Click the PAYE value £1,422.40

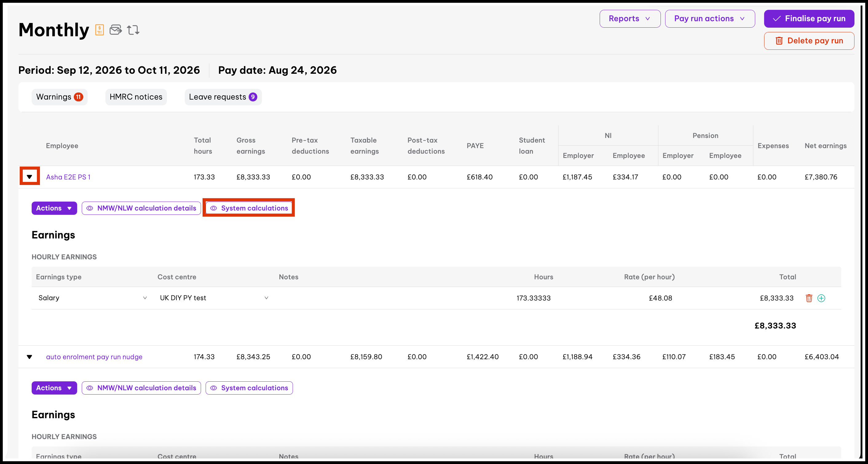[x=483, y=356]
